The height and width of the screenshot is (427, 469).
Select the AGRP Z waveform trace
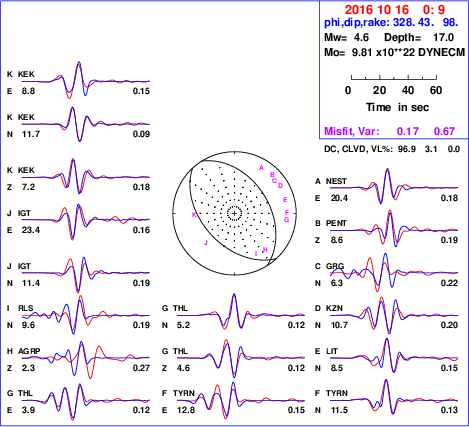click(86, 359)
